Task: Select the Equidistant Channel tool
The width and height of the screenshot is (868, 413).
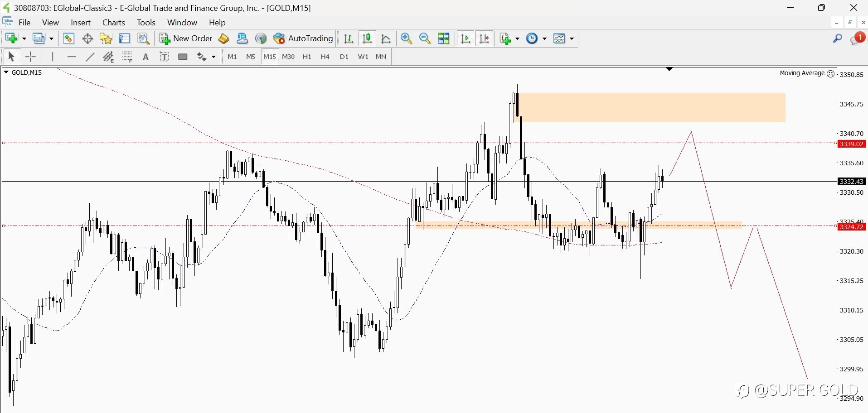Action: (108, 57)
